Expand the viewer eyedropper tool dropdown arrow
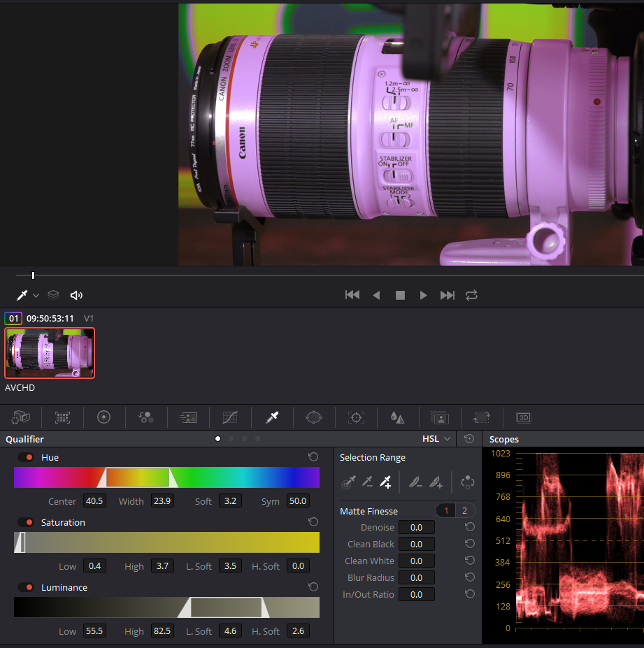 click(36, 296)
